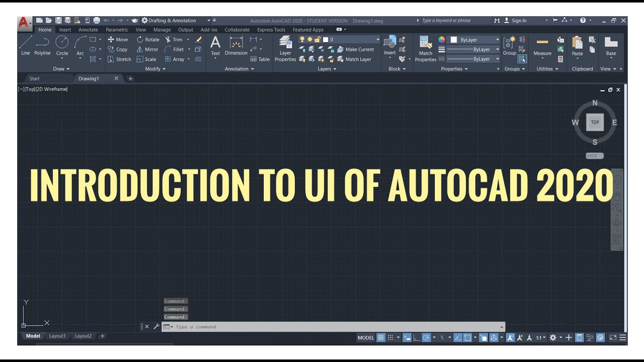Expand the Annotation panel
Viewport: 644px width, 362px height.
point(239,69)
